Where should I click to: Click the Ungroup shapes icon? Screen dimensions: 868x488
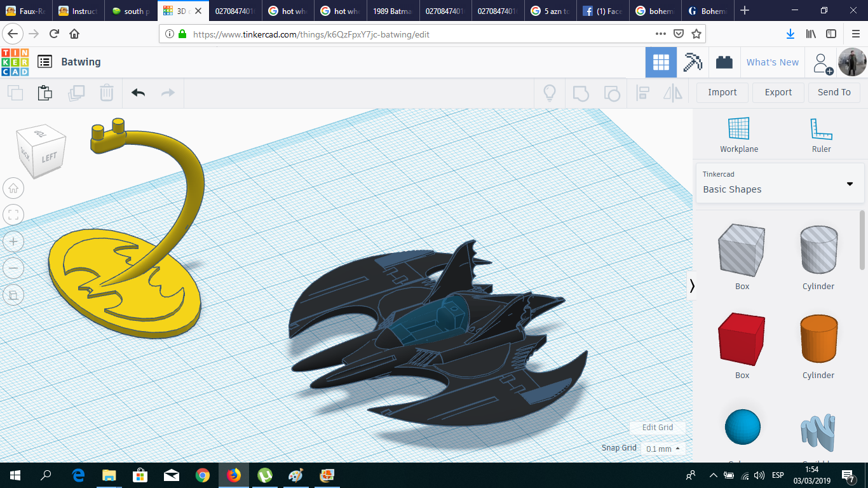pyautogui.click(x=611, y=93)
